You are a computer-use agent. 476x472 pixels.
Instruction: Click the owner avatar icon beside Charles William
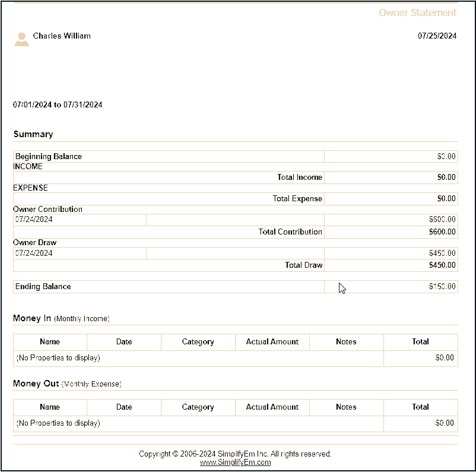click(x=22, y=39)
